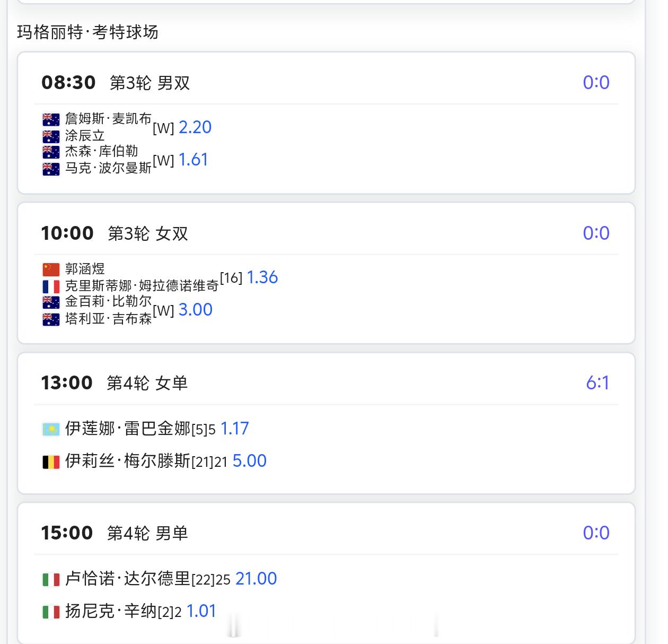The width and height of the screenshot is (668, 644).
Task: Click the Chinese flag beside 郭涵煜
Action: tap(51, 269)
